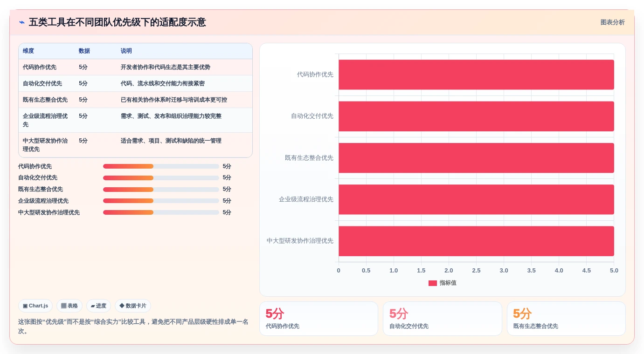Image resolution: width=644 pixels, height=354 pixels.
Task: Click the 5.0 x-axis tick value
Action: click(x=614, y=271)
